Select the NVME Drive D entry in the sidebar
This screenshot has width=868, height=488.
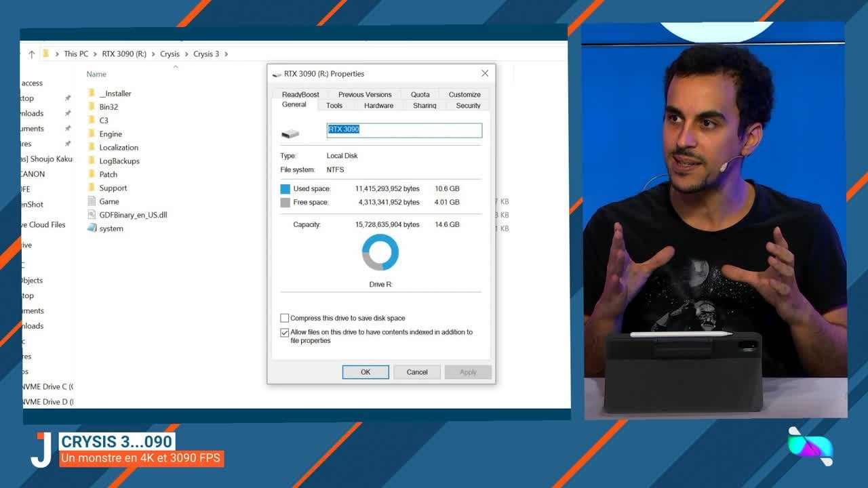[x=47, y=402]
